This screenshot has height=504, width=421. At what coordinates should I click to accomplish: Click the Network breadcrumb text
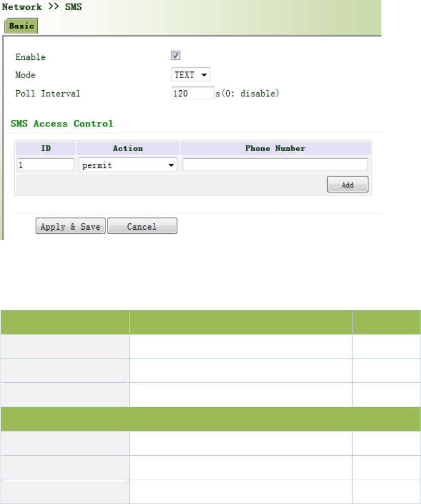tap(22, 7)
